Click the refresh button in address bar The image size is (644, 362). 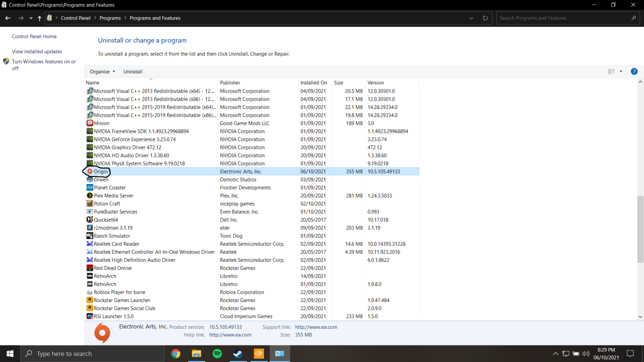point(485,18)
